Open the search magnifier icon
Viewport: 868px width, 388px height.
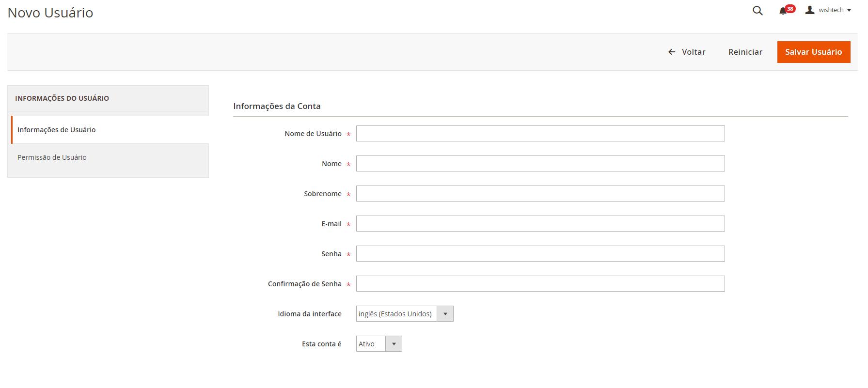coord(758,11)
